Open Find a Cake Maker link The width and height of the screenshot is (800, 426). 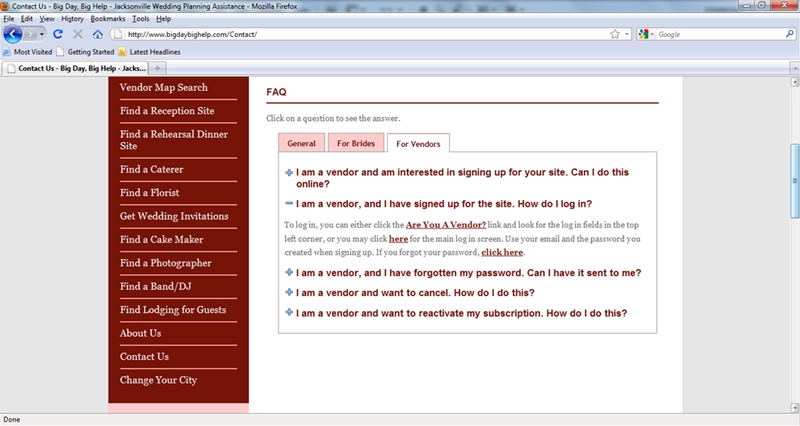coord(161,240)
